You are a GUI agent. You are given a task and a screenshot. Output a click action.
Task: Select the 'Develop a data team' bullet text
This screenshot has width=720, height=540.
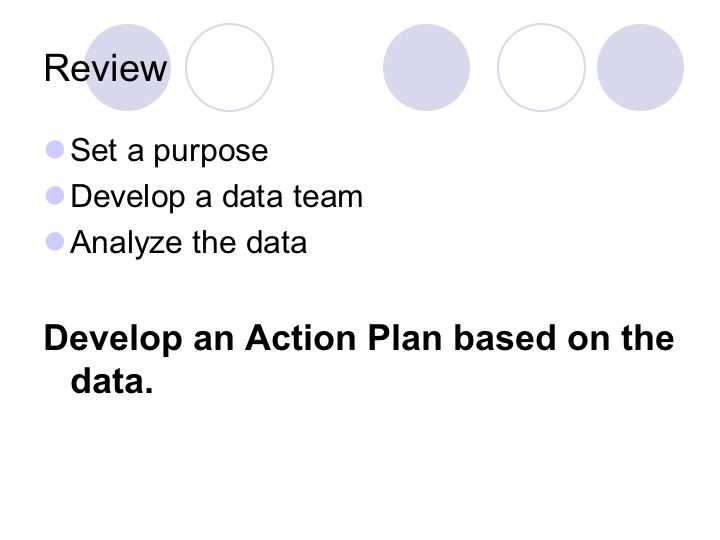click(216, 197)
